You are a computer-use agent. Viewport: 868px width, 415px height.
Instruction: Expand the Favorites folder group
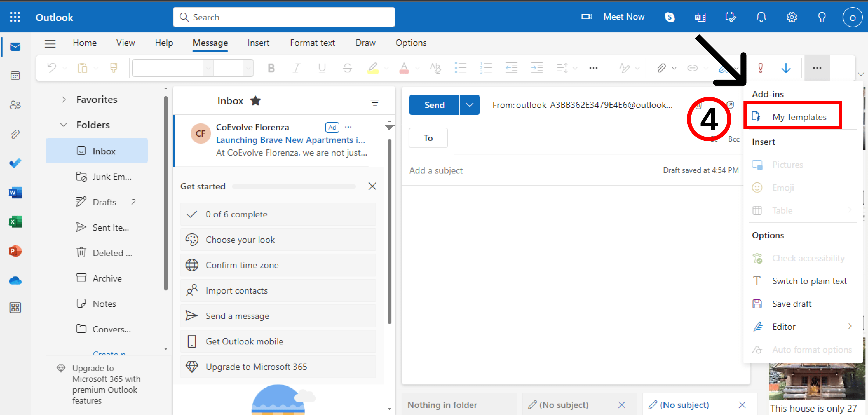tap(64, 99)
